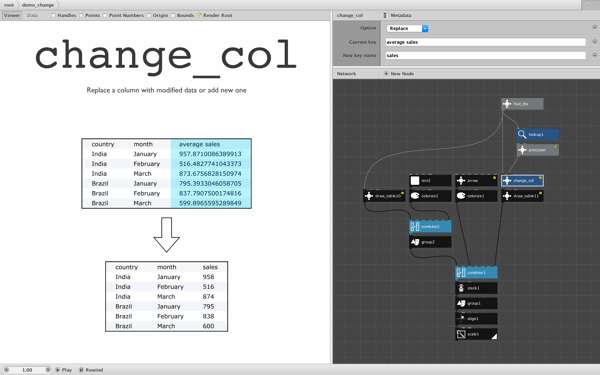The width and height of the screenshot is (600, 375).
Task: Select the colorize1 palette node
Action: [476, 196]
